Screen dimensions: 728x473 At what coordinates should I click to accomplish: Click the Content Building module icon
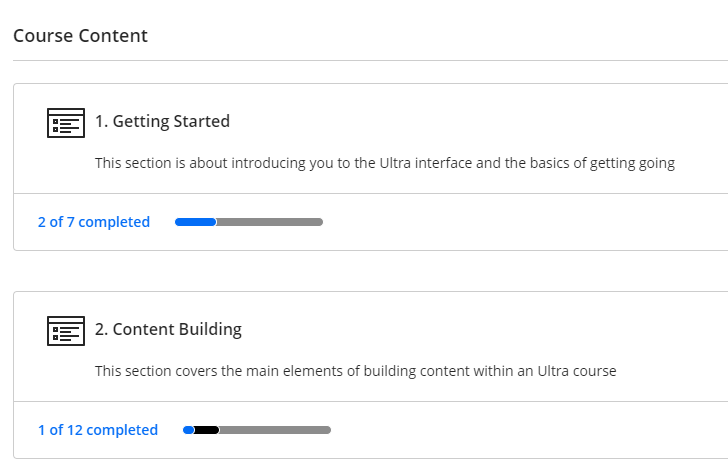[66, 330]
